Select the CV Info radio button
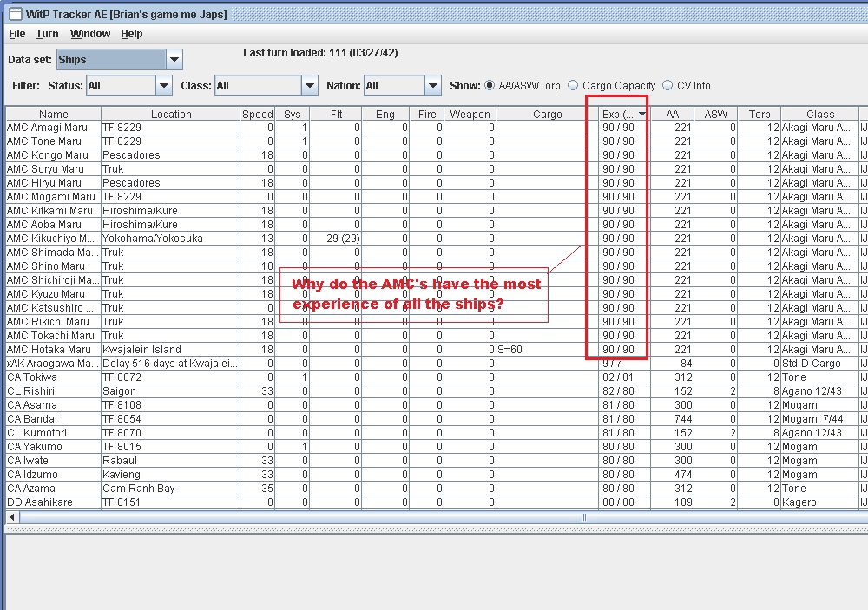The height and width of the screenshot is (610, 868). pos(667,85)
